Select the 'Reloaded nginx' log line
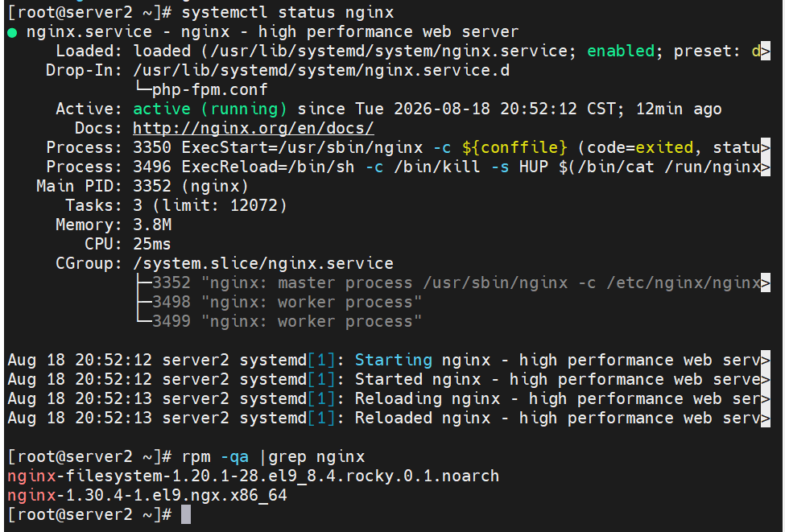Viewport: 785px width, 532px height. coord(389,419)
